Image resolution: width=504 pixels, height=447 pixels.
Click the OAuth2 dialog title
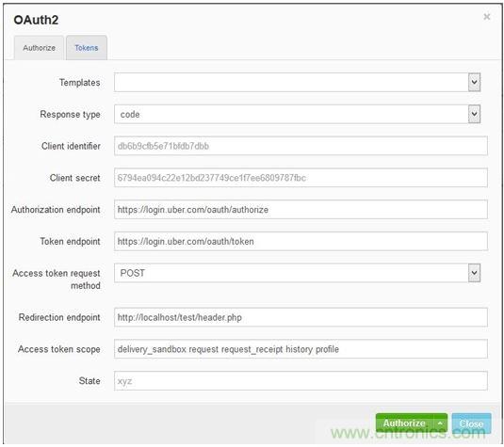coord(36,20)
